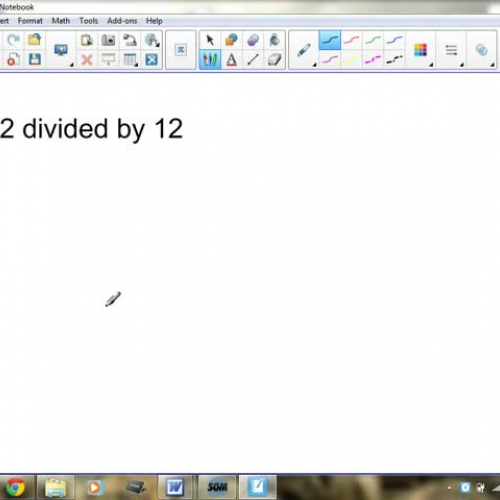
Task: Click the blue square X icon
Action: [x=151, y=60]
